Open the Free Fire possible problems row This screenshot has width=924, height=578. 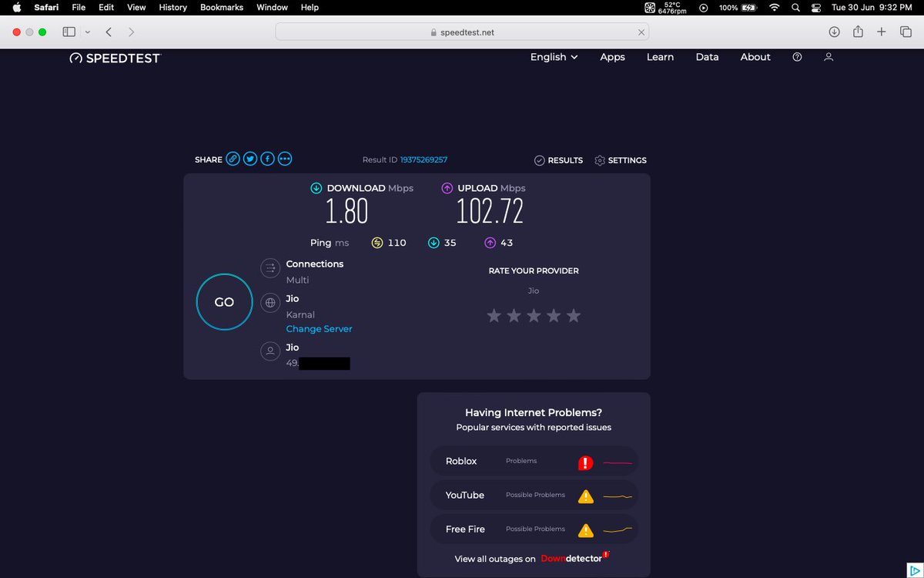pyautogui.click(x=534, y=529)
